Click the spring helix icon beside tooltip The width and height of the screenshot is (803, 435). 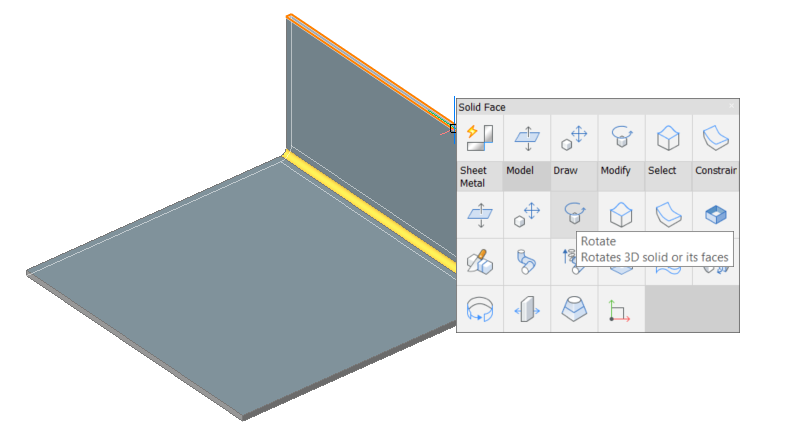click(x=568, y=259)
